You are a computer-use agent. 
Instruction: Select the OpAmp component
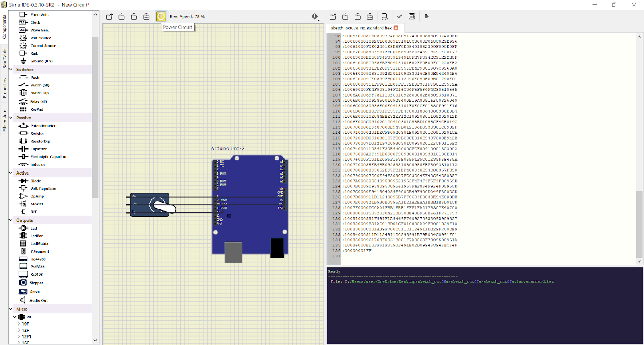coord(37,196)
